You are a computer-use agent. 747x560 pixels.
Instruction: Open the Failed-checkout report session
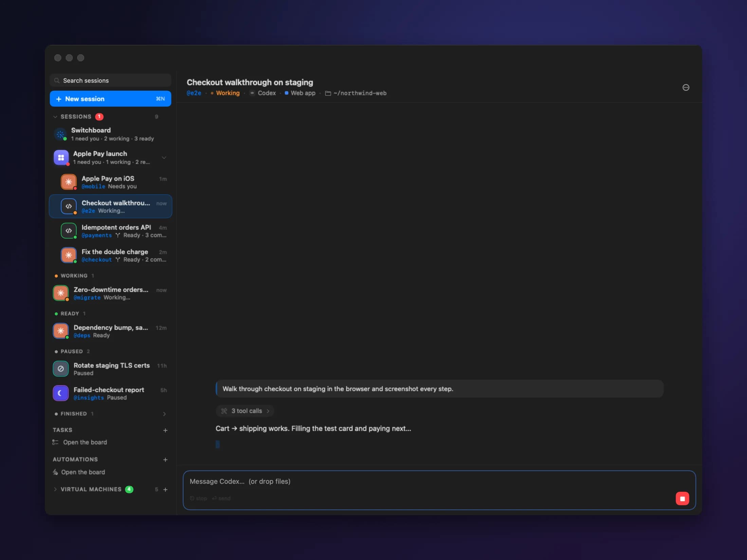pyautogui.click(x=110, y=393)
